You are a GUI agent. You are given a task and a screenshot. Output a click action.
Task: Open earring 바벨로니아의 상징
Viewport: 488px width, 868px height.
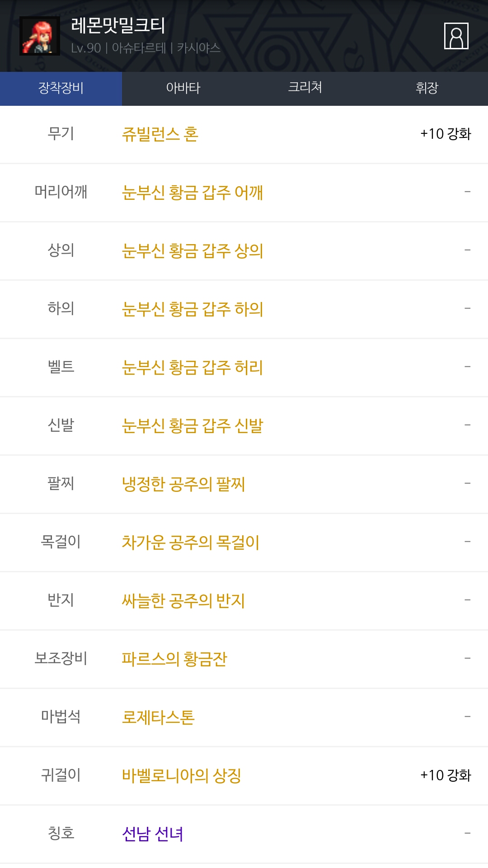click(182, 776)
